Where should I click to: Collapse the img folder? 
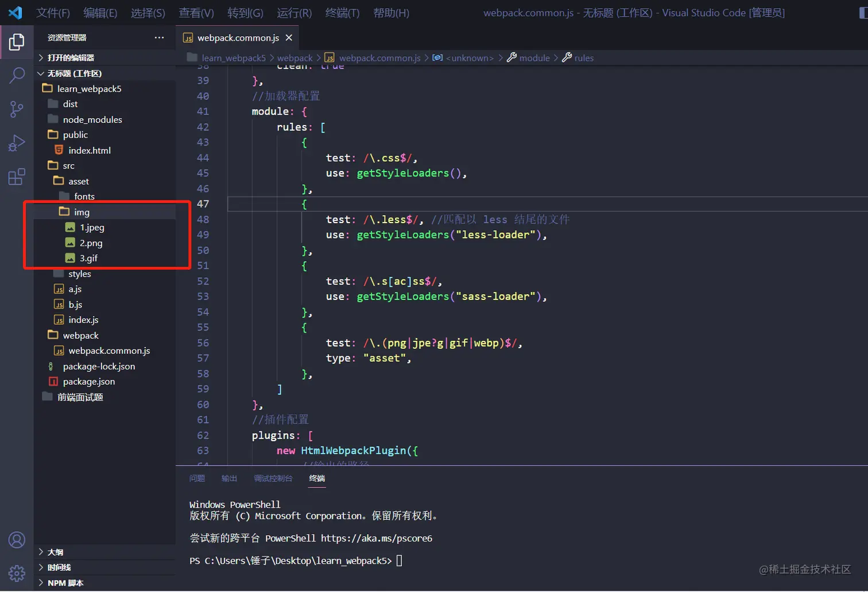pos(104,212)
